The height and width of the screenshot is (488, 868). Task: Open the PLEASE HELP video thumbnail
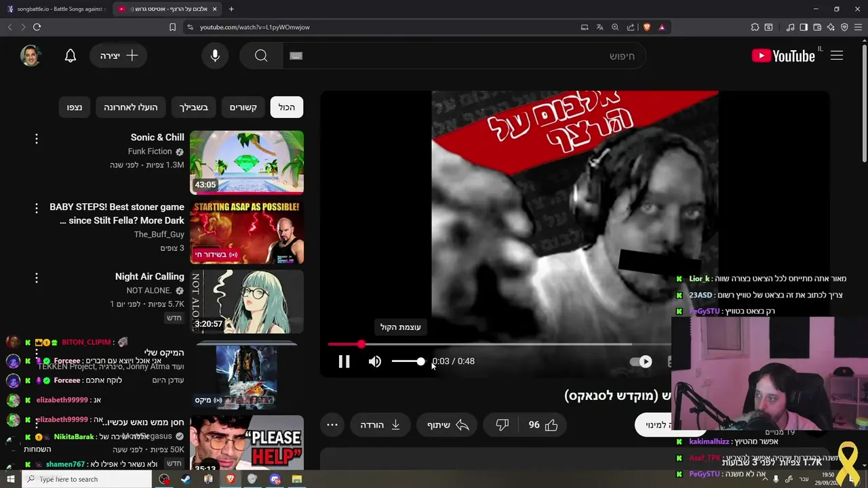pos(247,443)
